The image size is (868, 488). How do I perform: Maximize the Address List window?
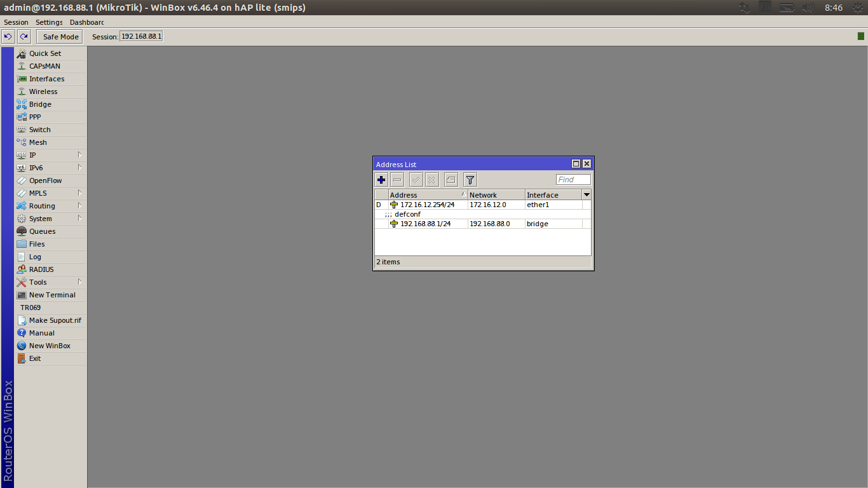pyautogui.click(x=576, y=164)
